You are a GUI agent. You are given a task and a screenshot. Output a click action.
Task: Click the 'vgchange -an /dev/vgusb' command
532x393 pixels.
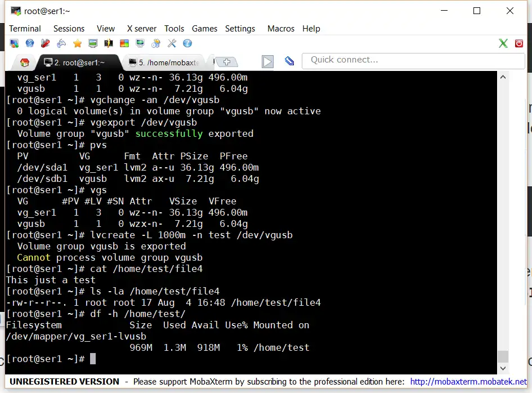click(155, 100)
